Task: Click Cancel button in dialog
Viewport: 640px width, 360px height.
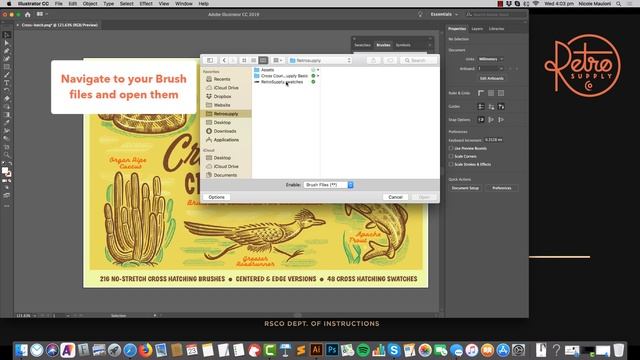Action: [395, 197]
